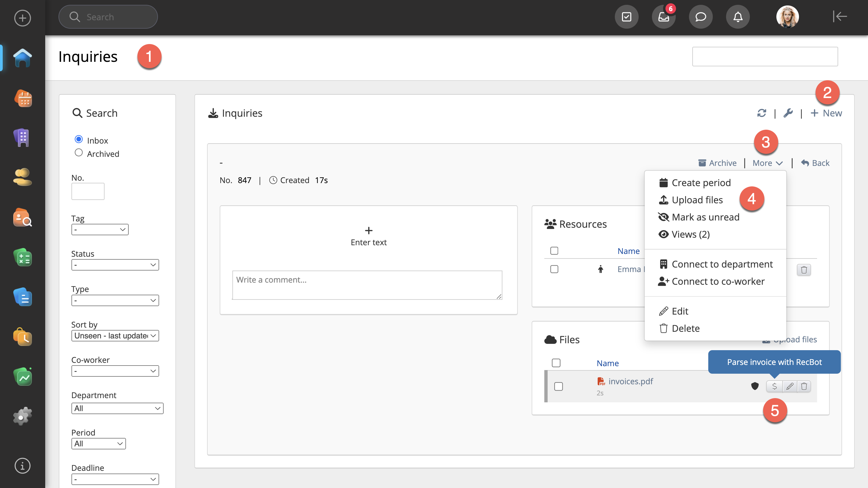Viewport: 868px width, 488px height.
Task: Delete invoices.pdf with trash icon
Action: (804, 386)
